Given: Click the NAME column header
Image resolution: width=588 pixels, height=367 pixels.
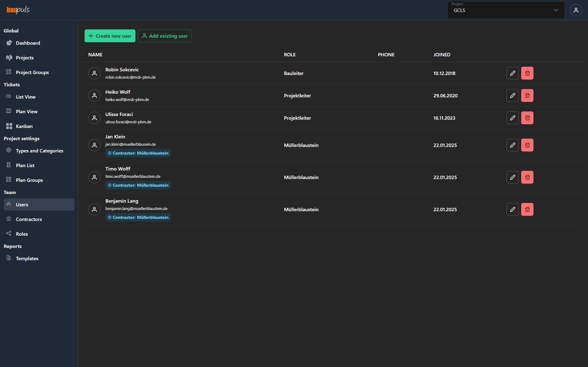Looking at the screenshot, I should point(95,54).
